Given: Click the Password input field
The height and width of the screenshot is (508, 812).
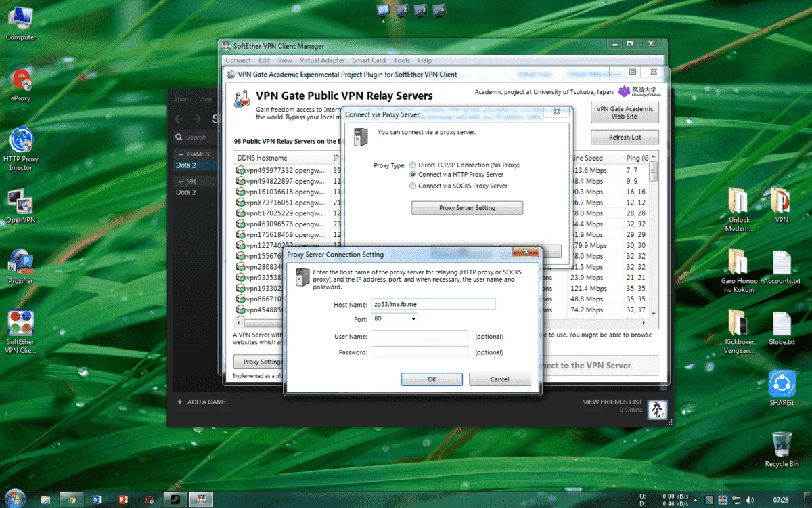Looking at the screenshot, I should point(420,352).
